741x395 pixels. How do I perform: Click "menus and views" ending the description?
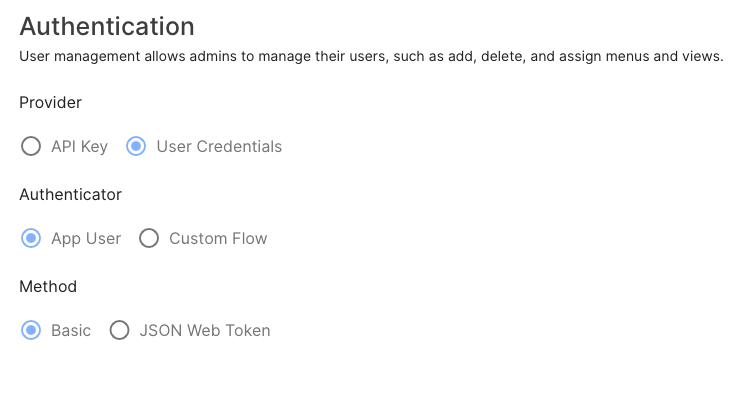664,56
